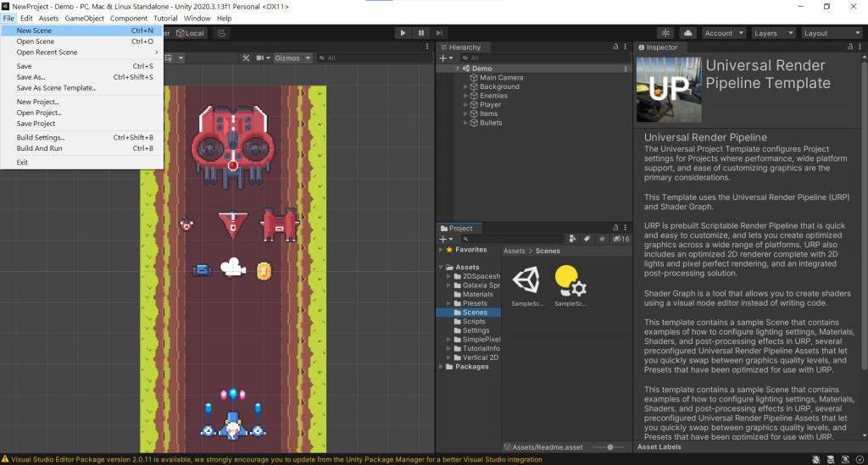Screen dimensions: 868x465
Task: Select the Bullets object in Hierarchy
Action: [x=491, y=123]
